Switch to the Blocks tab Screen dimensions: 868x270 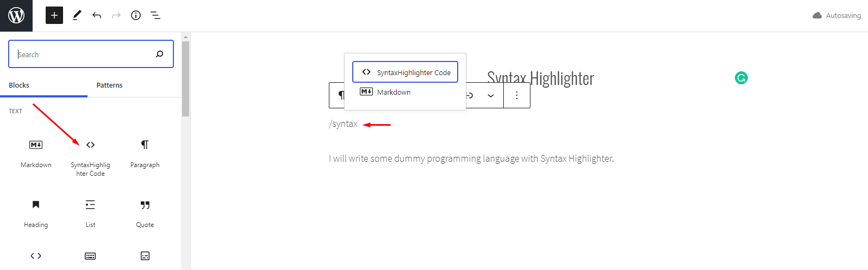[19, 85]
